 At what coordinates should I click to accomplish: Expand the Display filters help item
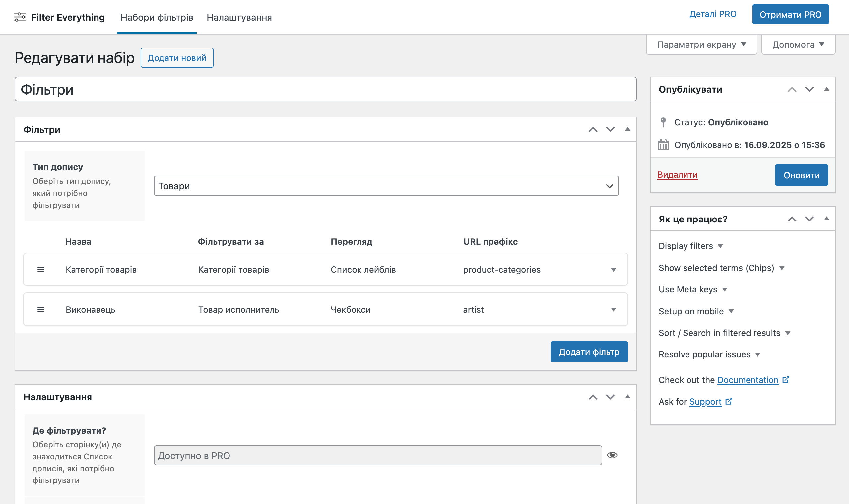pyautogui.click(x=691, y=246)
